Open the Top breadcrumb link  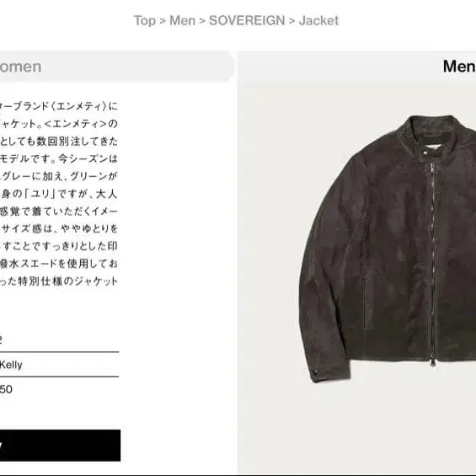pyautogui.click(x=145, y=21)
